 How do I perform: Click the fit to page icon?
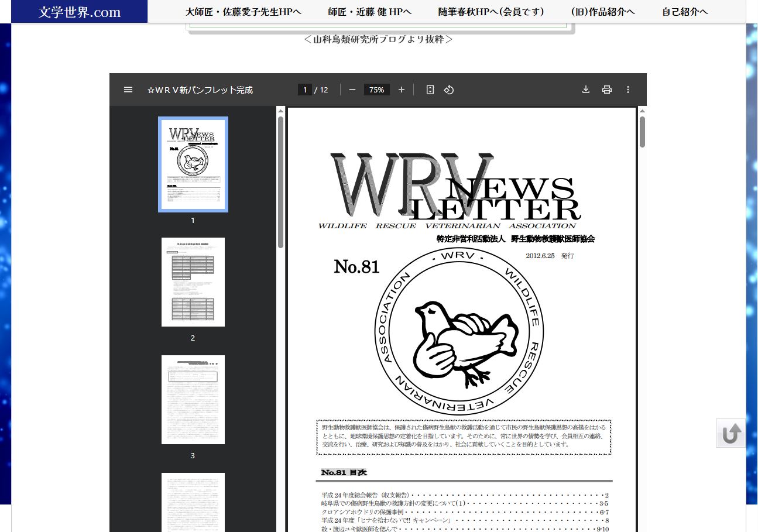point(430,90)
